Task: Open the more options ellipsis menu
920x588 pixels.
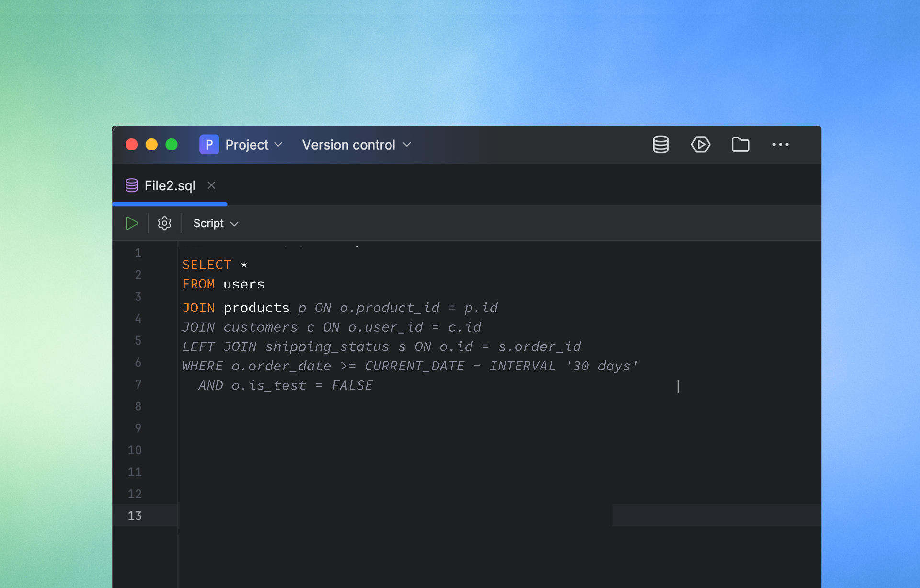Action: (780, 144)
